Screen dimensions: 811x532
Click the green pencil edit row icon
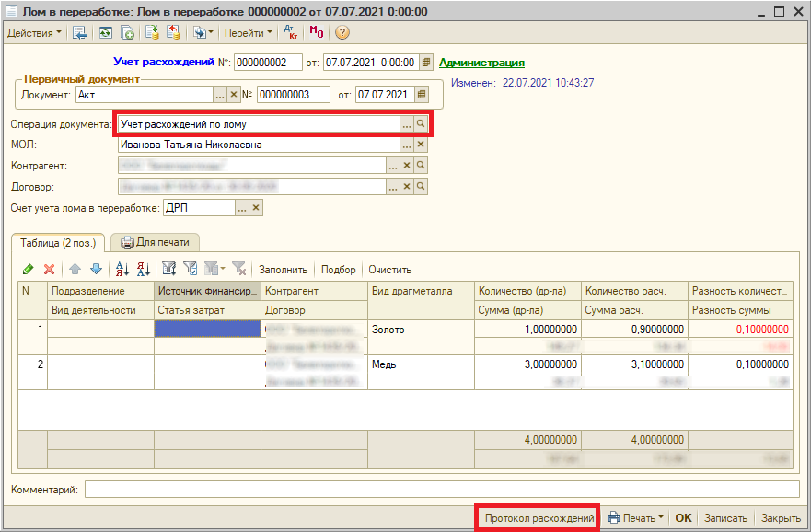pos(28,270)
